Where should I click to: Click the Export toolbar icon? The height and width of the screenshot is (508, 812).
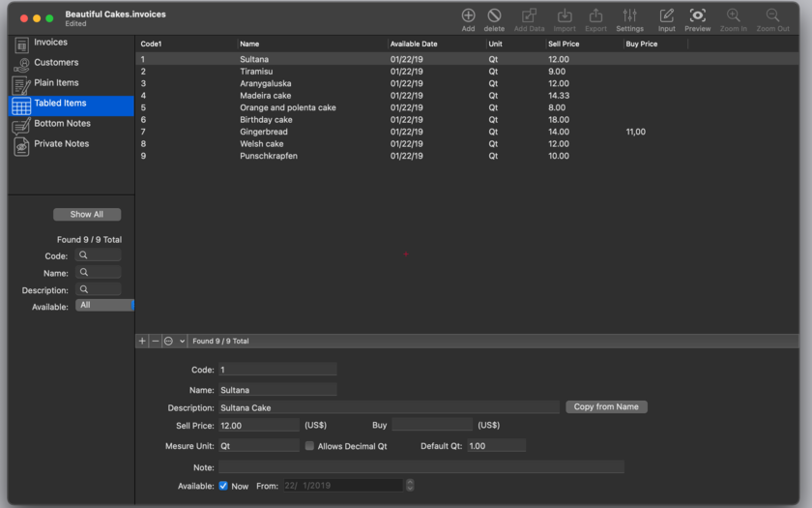(x=595, y=15)
